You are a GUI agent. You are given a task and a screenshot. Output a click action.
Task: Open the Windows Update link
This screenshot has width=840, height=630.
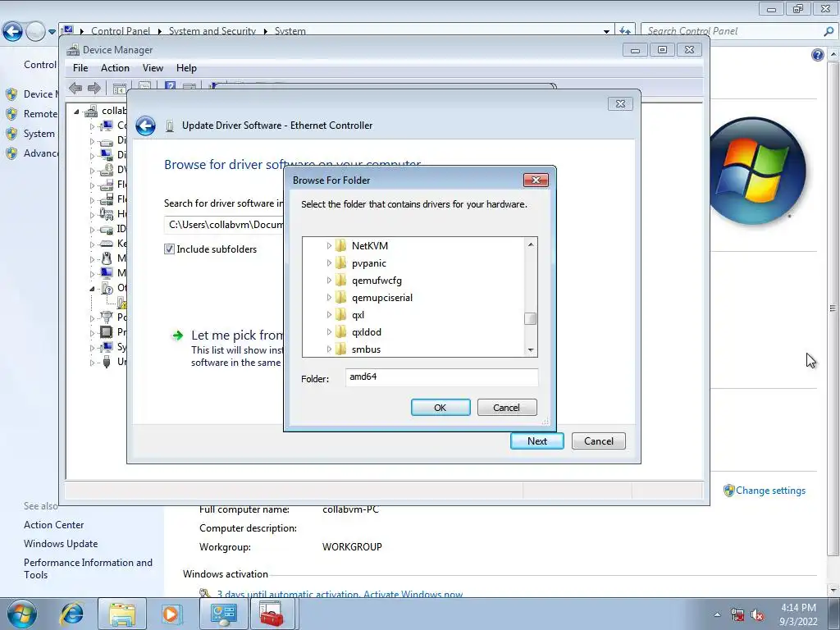(61, 544)
